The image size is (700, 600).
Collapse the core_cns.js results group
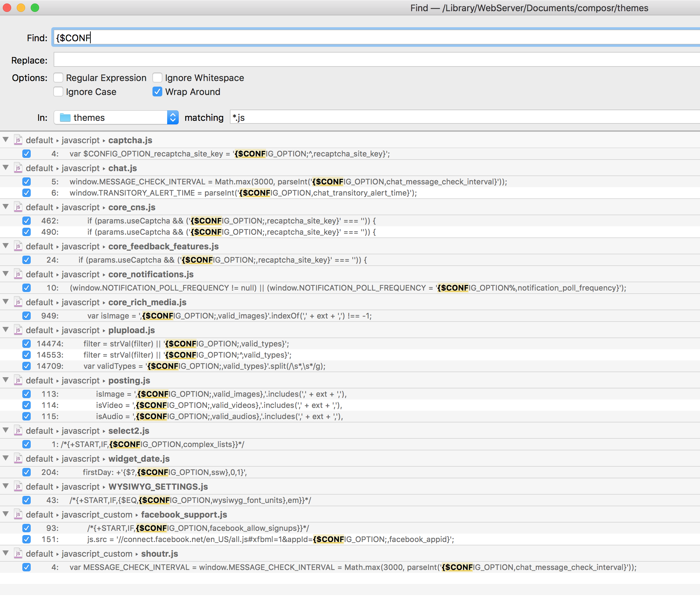click(x=6, y=207)
